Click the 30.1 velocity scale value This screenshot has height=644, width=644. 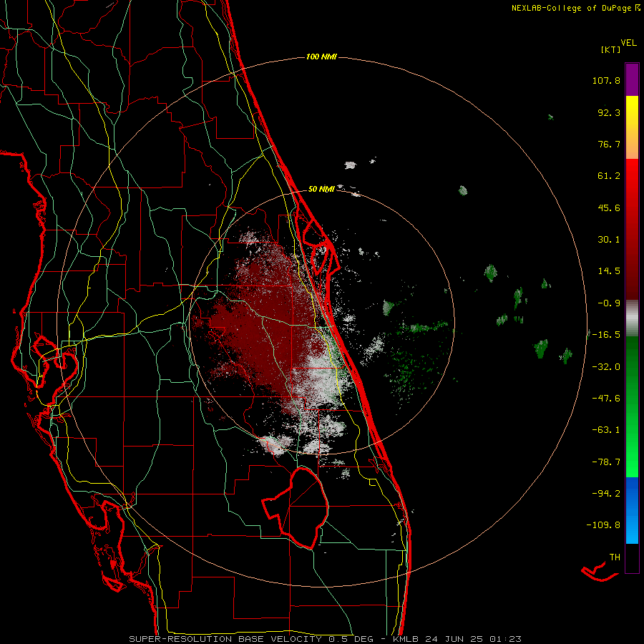pyautogui.click(x=609, y=240)
